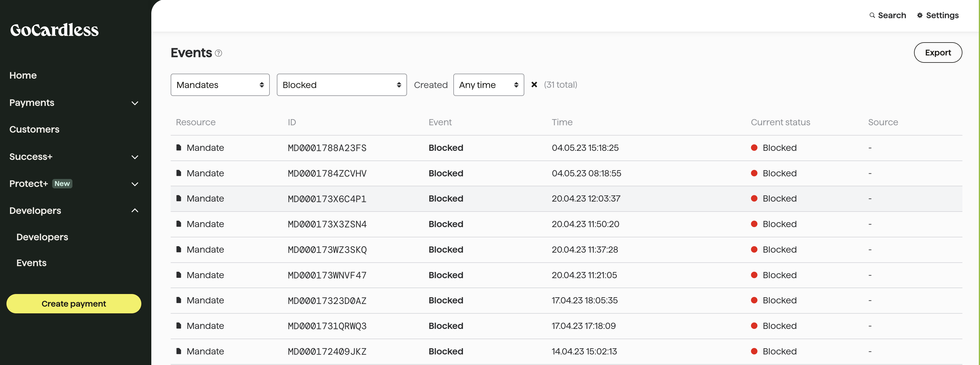
Task: Click the GoCardless logo
Action: click(x=54, y=30)
